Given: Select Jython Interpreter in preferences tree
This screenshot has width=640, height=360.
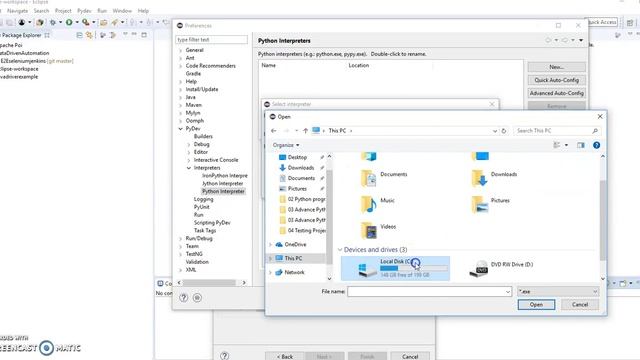Looking at the screenshot, I should [x=222, y=184].
